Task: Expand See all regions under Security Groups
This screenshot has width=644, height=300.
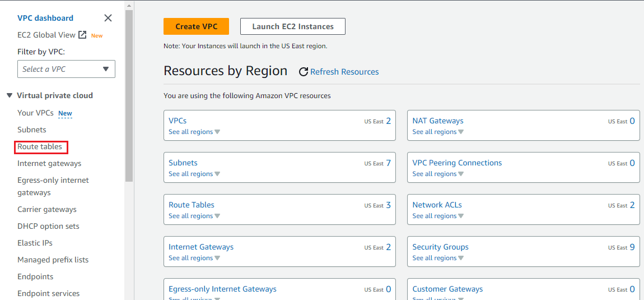Action: [x=438, y=258]
